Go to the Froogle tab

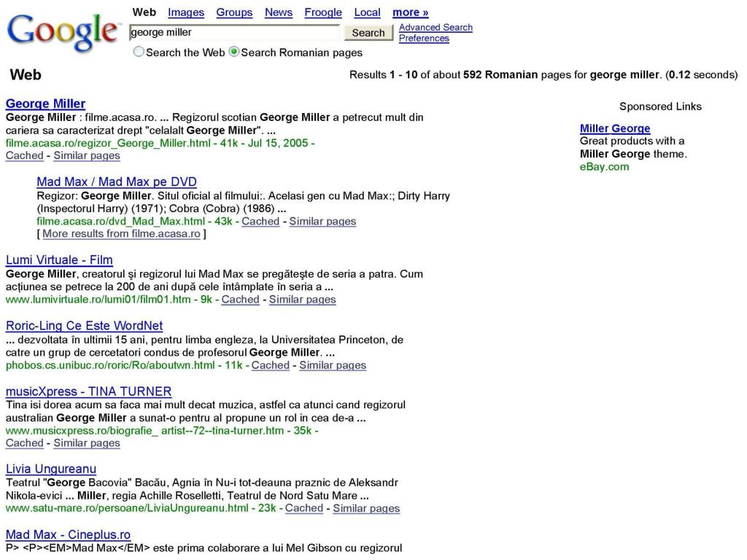[323, 12]
